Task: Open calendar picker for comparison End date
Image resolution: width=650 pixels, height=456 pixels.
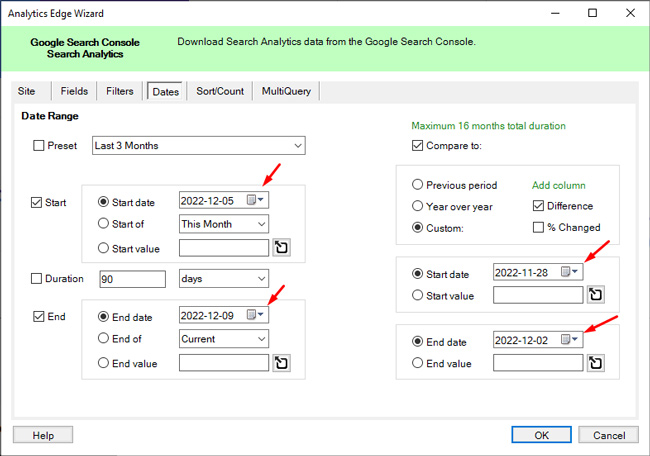Action: pos(570,340)
